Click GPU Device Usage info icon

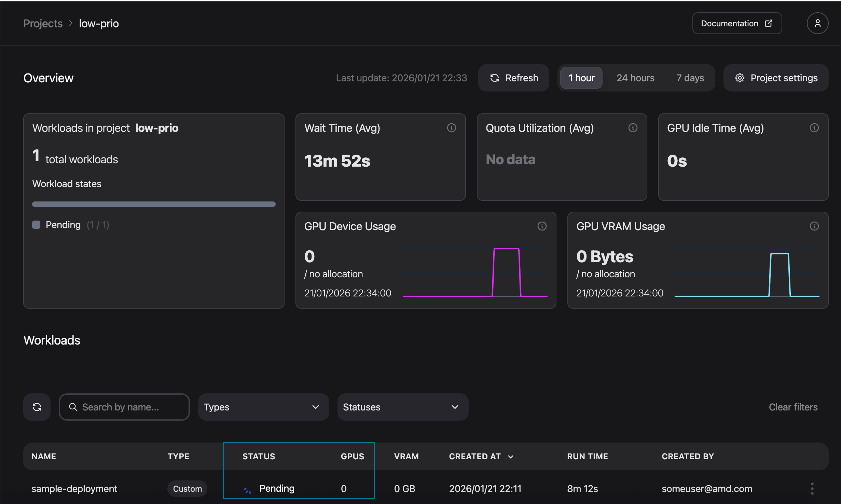coord(542,226)
